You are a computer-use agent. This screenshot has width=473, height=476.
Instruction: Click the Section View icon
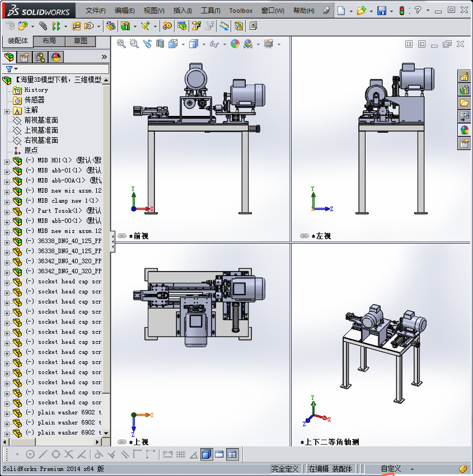[x=160, y=44]
